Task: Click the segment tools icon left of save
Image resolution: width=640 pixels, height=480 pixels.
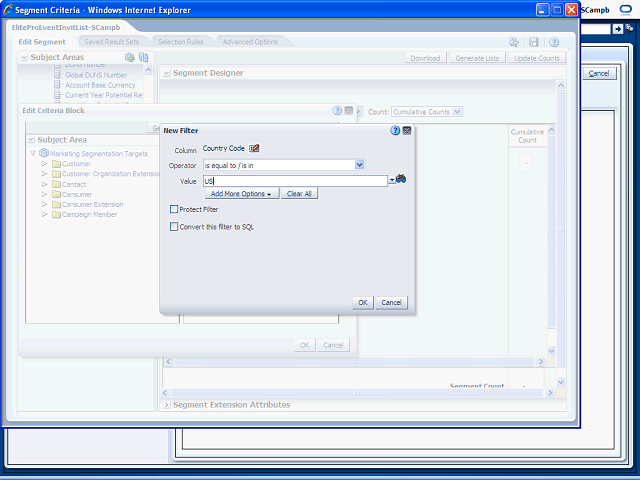Action: click(x=514, y=42)
